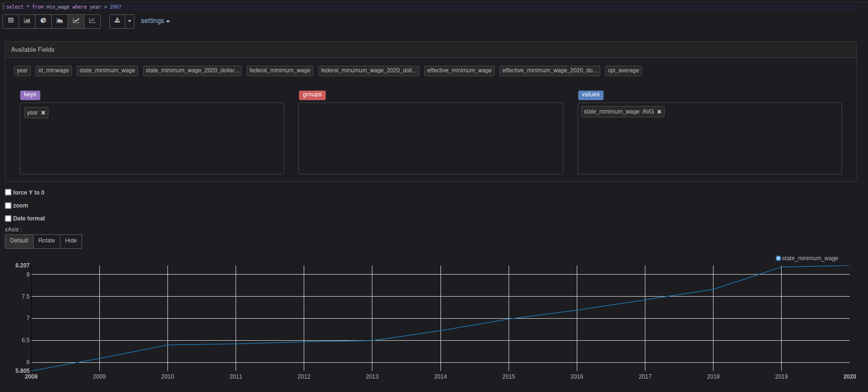Set xAxis to Rotate

47,241
